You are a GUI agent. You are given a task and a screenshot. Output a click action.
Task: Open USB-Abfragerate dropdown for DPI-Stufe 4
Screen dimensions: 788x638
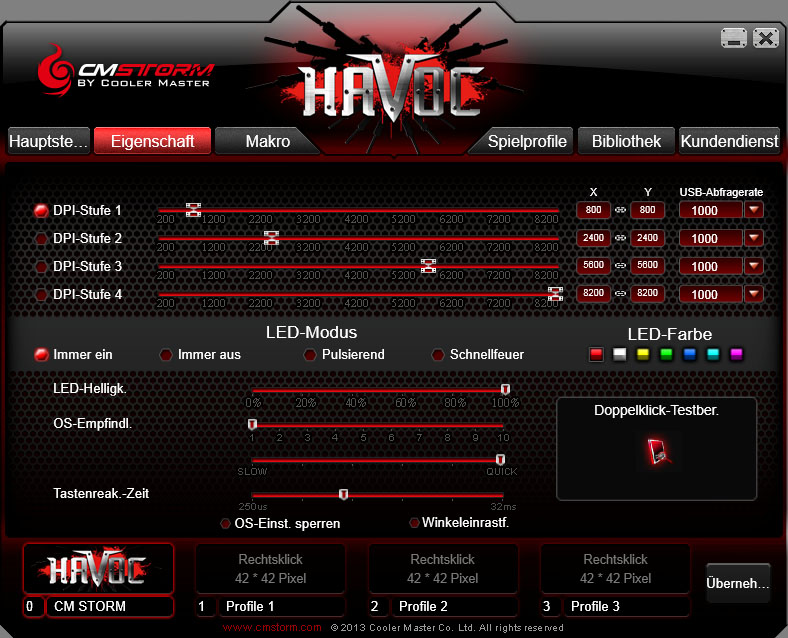(x=754, y=294)
